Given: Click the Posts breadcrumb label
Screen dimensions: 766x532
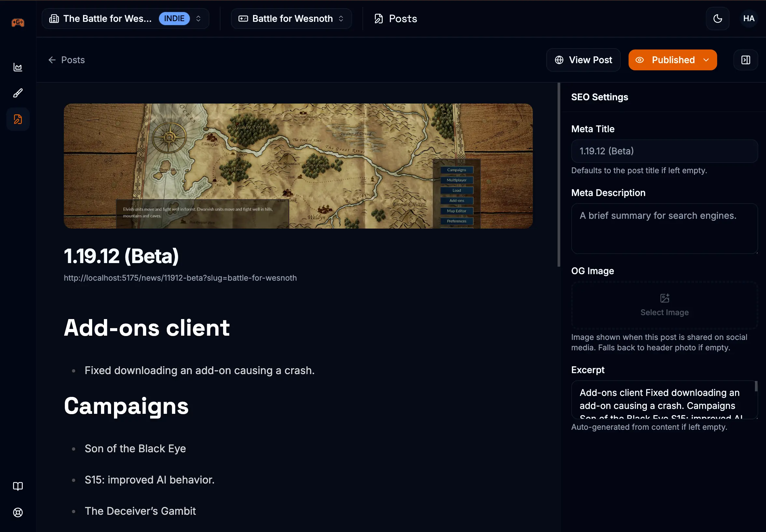Looking at the screenshot, I should coord(73,60).
